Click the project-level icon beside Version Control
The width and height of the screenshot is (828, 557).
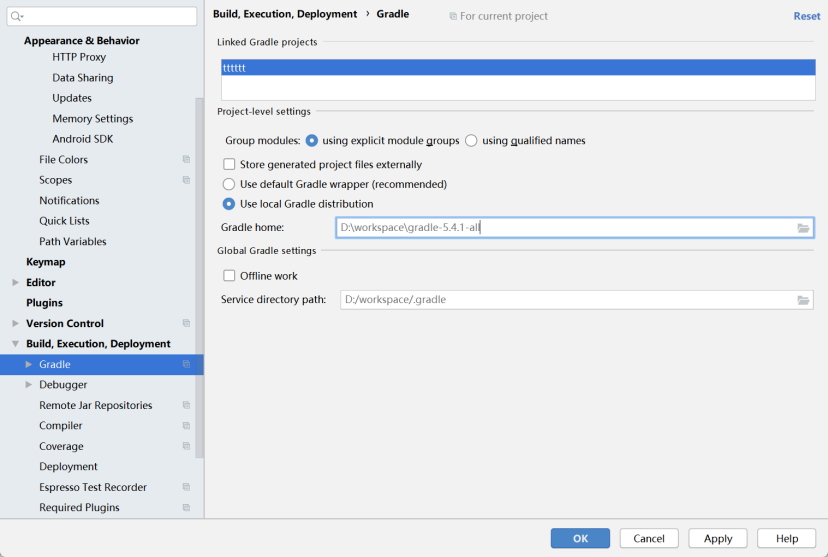[186, 324]
